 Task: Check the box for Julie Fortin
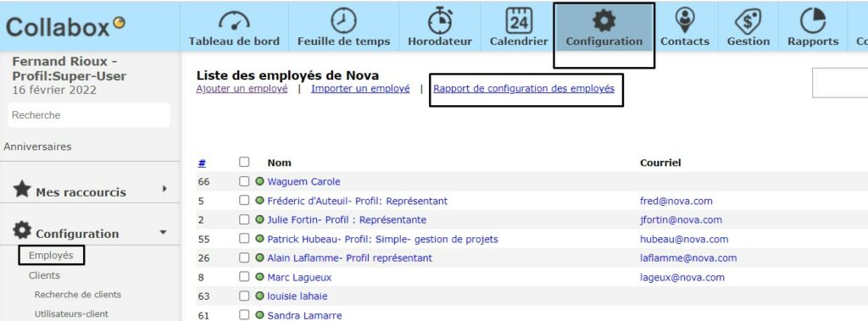pos(244,219)
